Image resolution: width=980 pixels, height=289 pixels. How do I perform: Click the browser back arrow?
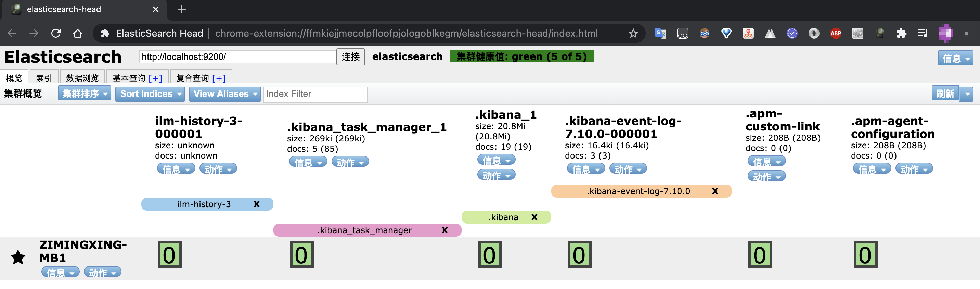12,33
